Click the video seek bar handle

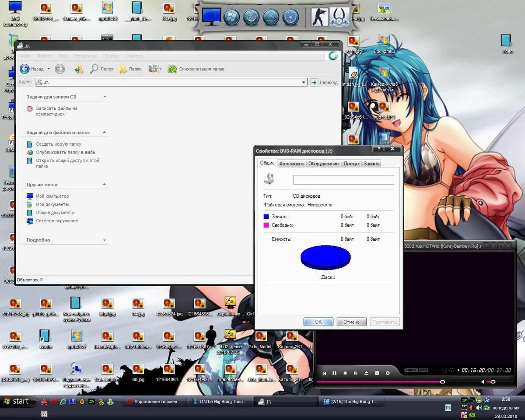[x=442, y=382]
